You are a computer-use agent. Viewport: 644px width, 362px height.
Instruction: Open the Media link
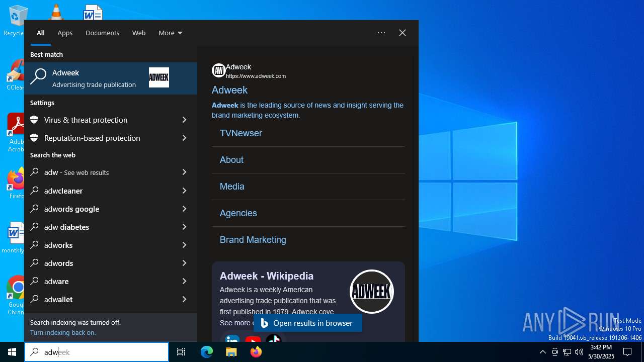tap(232, 187)
